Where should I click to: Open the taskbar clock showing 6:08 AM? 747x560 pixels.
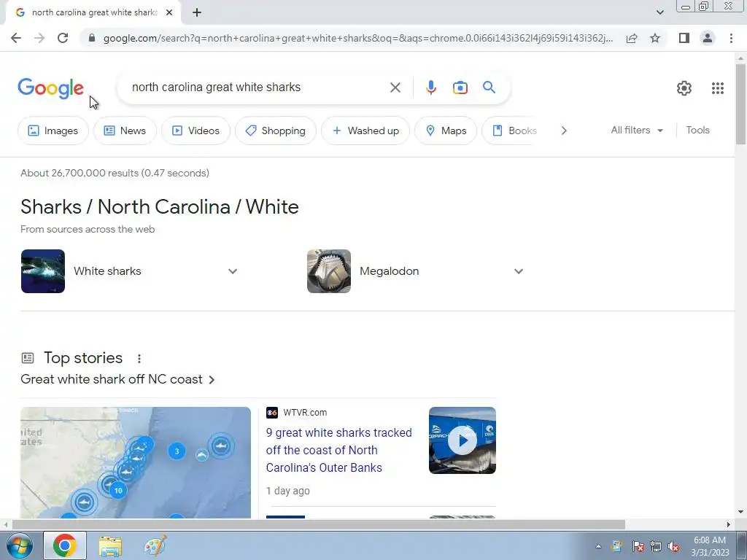pos(710,546)
